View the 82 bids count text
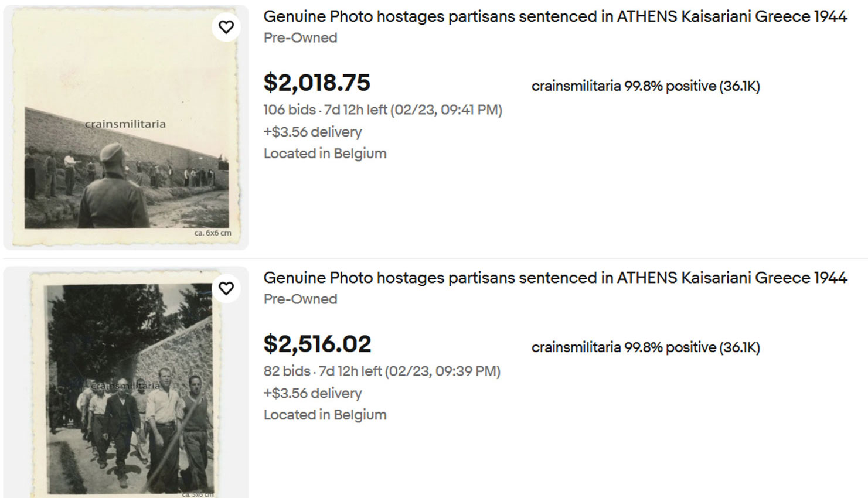The image size is (868, 498). point(287,371)
